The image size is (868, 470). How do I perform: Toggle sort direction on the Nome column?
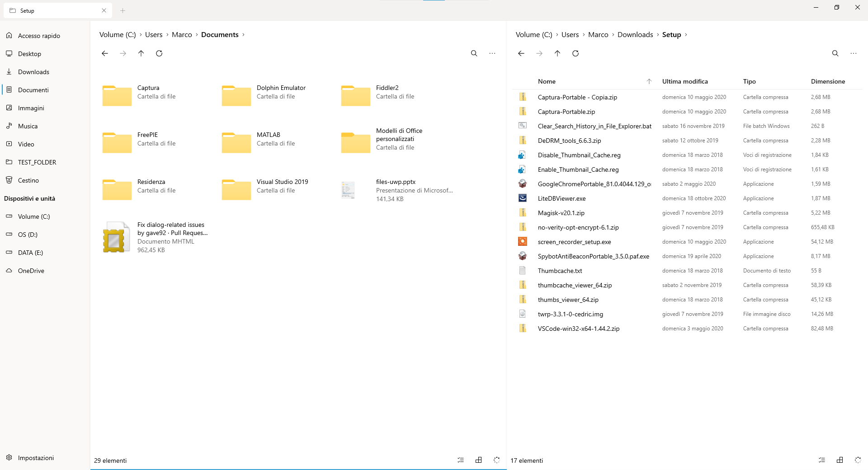tap(649, 81)
